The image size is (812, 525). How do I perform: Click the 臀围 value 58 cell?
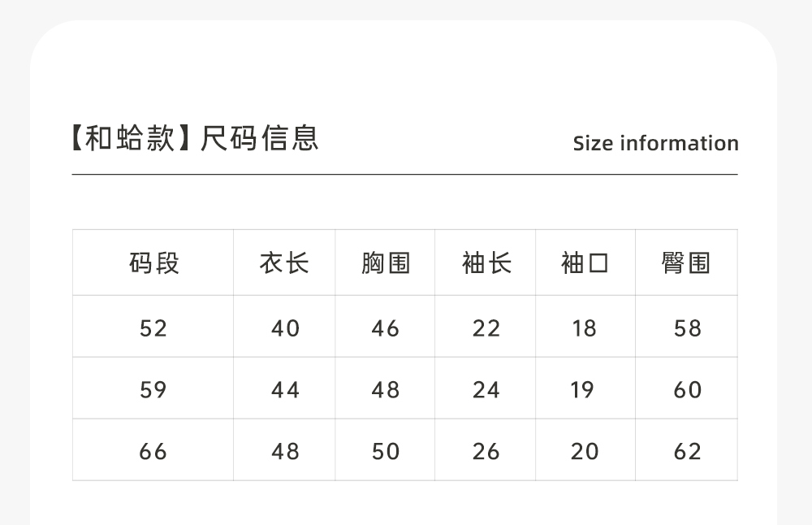687,328
